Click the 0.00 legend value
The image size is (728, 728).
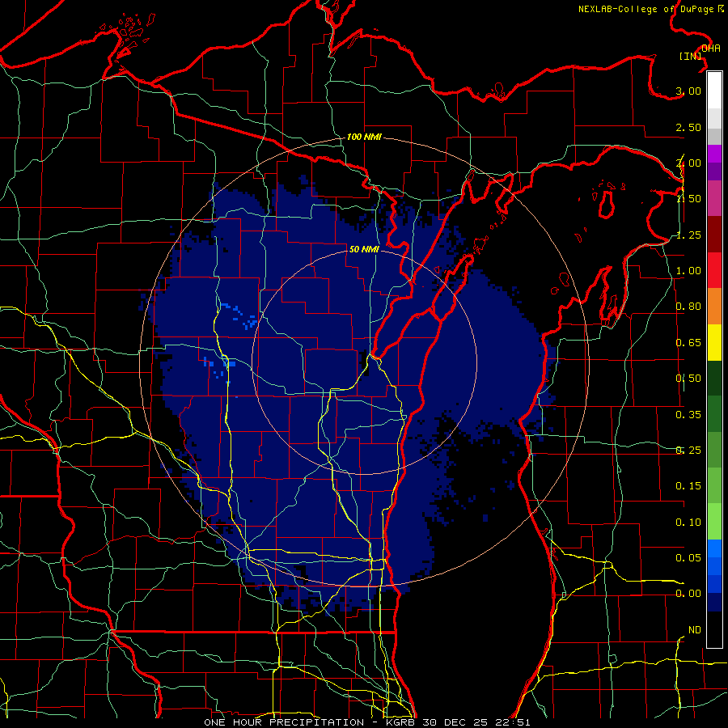pyautogui.click(x=688, y=594)
